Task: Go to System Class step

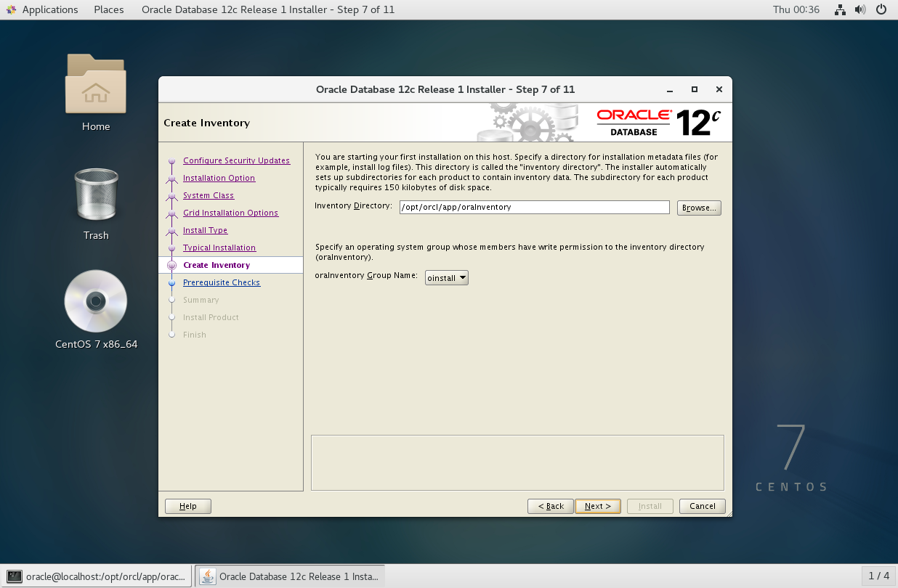Action: [x=209, y=195]
